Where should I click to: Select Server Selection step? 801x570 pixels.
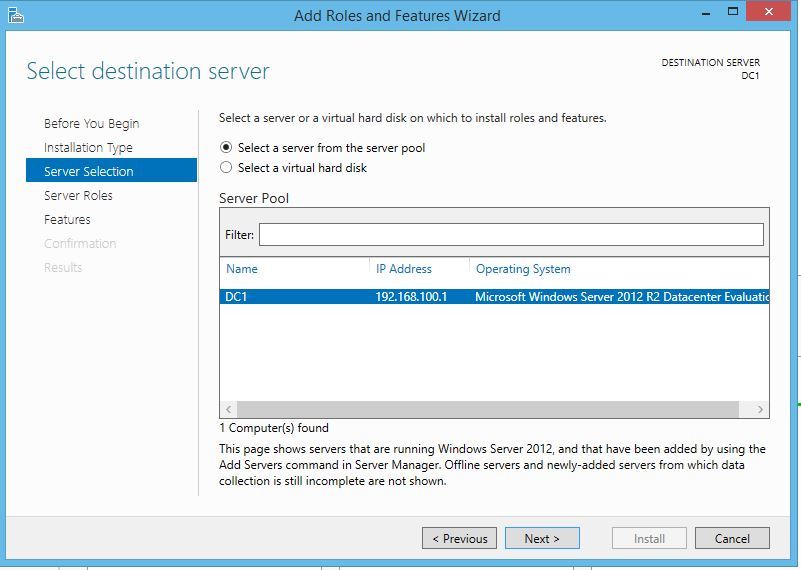(x=111, y=170)
